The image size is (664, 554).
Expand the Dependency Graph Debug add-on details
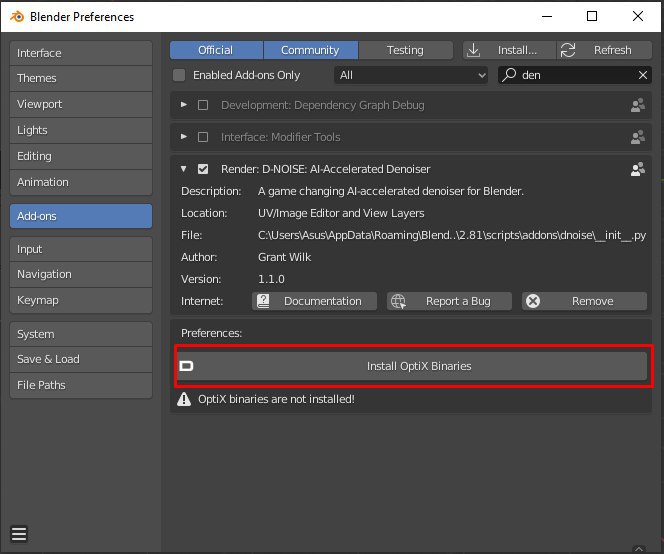[x=183, y=105]
